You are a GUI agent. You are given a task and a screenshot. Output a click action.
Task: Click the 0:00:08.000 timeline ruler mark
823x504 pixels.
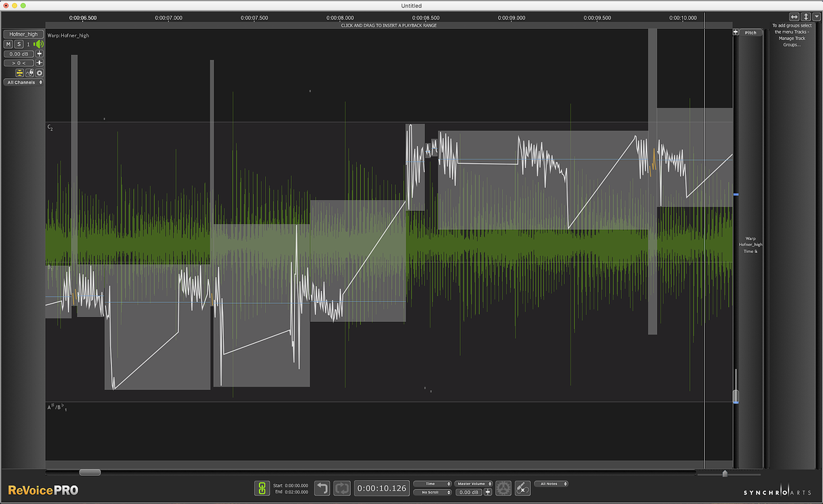[340, 18]
